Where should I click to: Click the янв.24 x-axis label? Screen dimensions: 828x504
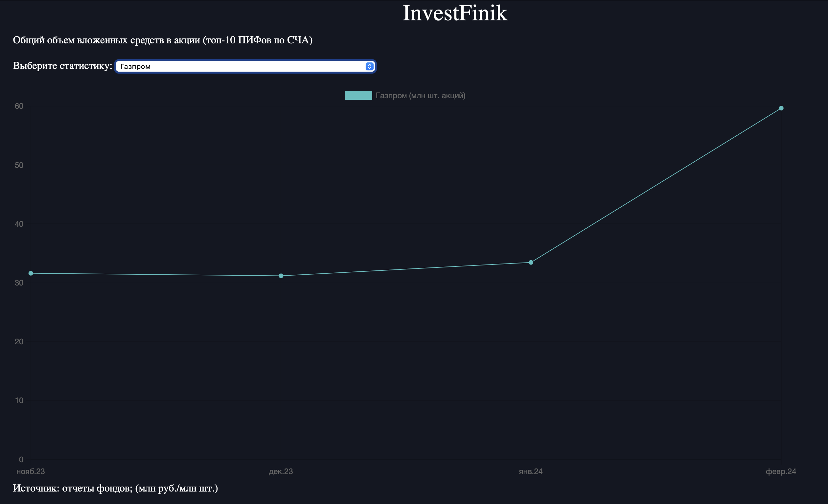(x=531, y=471)
